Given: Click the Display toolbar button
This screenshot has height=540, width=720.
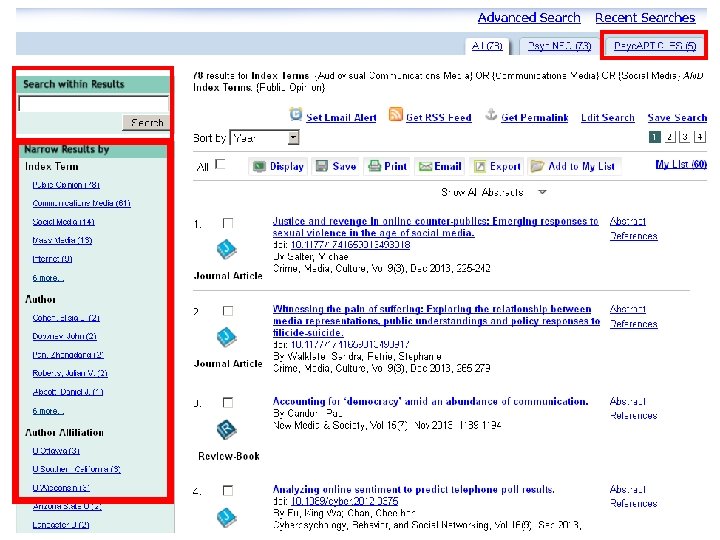Looking at the screenshot, I should 278,166.
